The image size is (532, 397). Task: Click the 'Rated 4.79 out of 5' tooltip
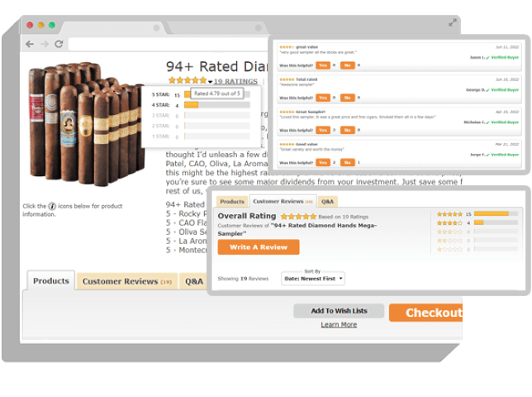click(x=217, y=93)
